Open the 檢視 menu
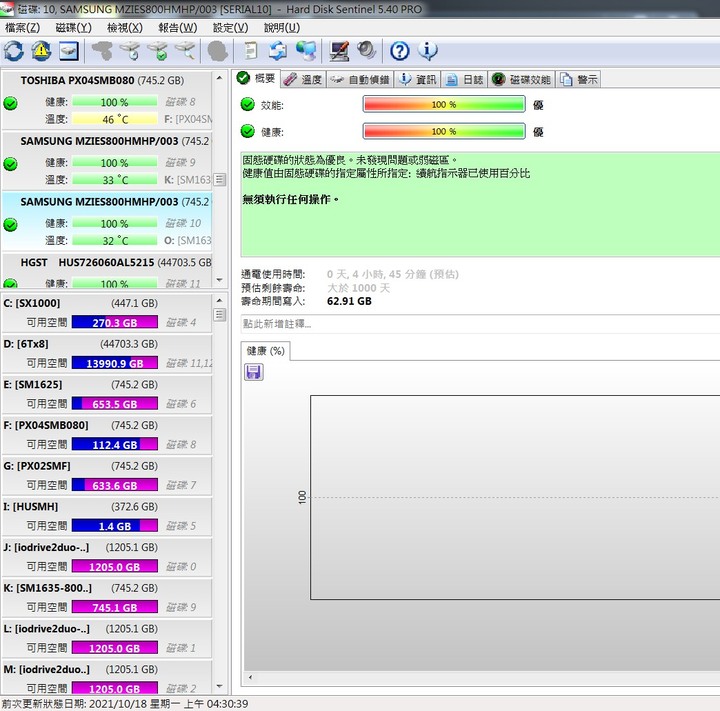 [x=125, y=28]
